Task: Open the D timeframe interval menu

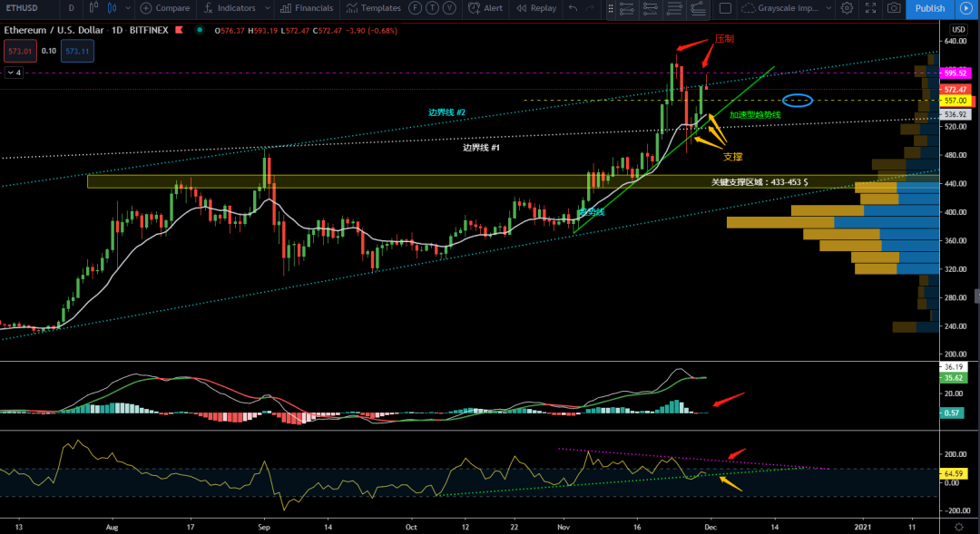Action: (71, 8)
